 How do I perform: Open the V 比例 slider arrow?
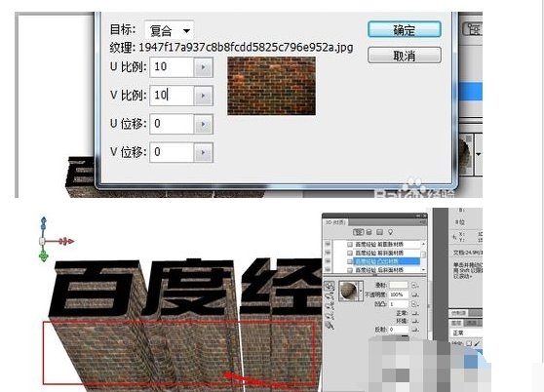coord(204,96)
